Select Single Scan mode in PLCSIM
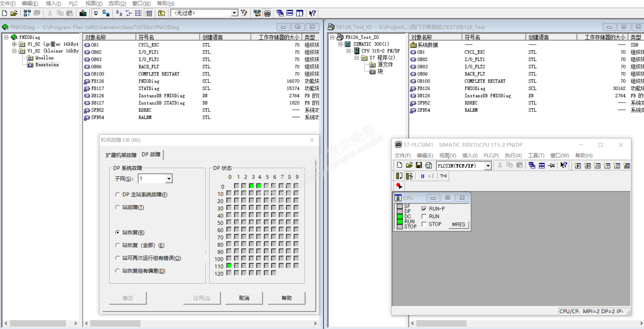The height and width of the screenshot is (329, 644). (399, 176)
